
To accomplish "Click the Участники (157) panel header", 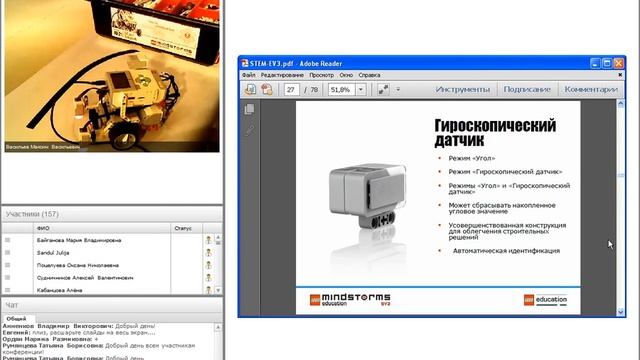I will (112, 214).
